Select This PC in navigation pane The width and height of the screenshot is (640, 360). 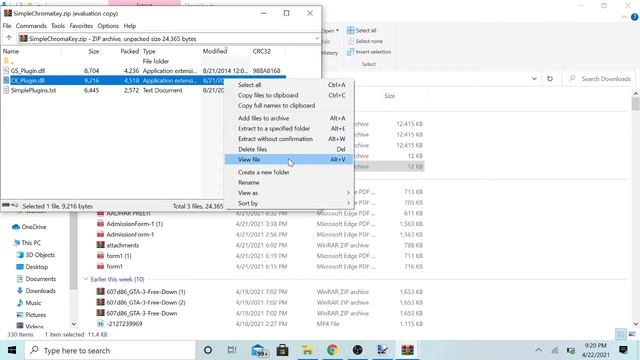pyautogui.click(x=27, y=243)
